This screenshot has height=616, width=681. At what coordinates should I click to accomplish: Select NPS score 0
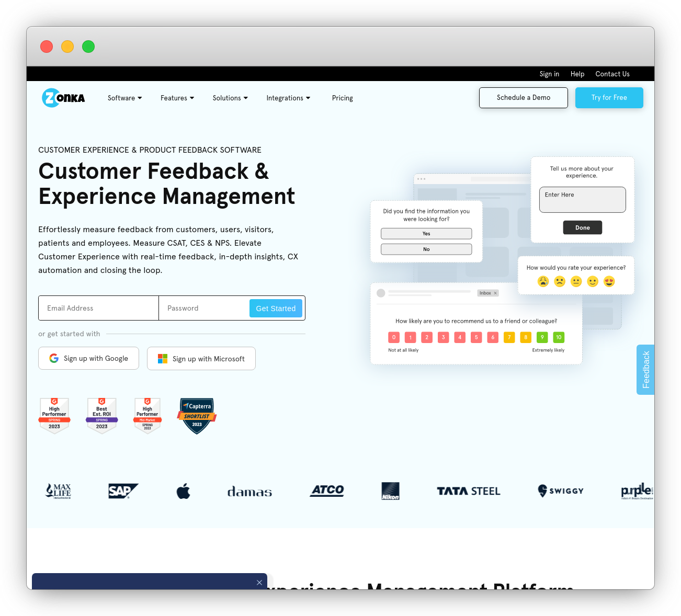[x=394, y=337]
